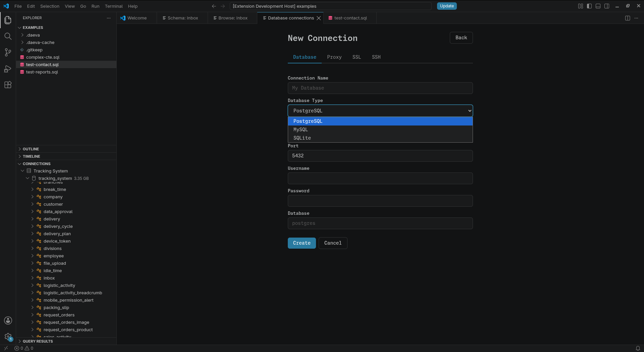Screen dimensions: 644x352
Task: Expand the packing_slip table
Action: 33,307
